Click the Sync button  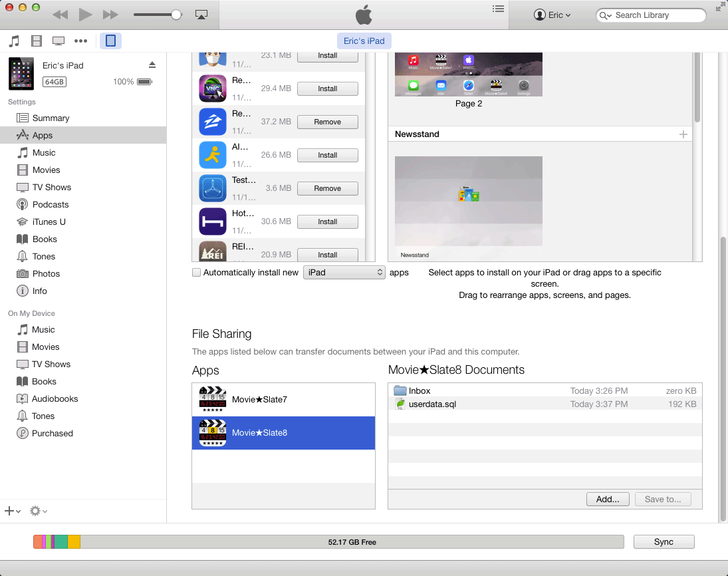[x=664, y=541]
